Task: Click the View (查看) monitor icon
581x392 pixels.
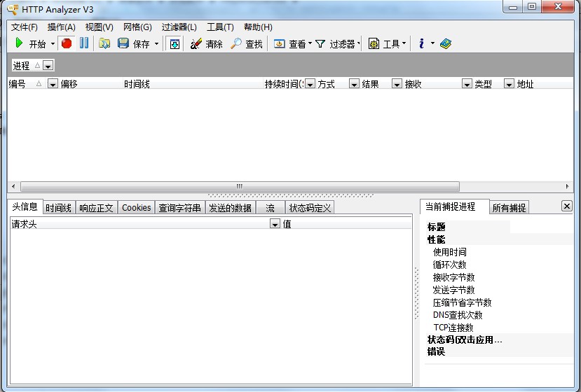Action: [x=279, y=43]
